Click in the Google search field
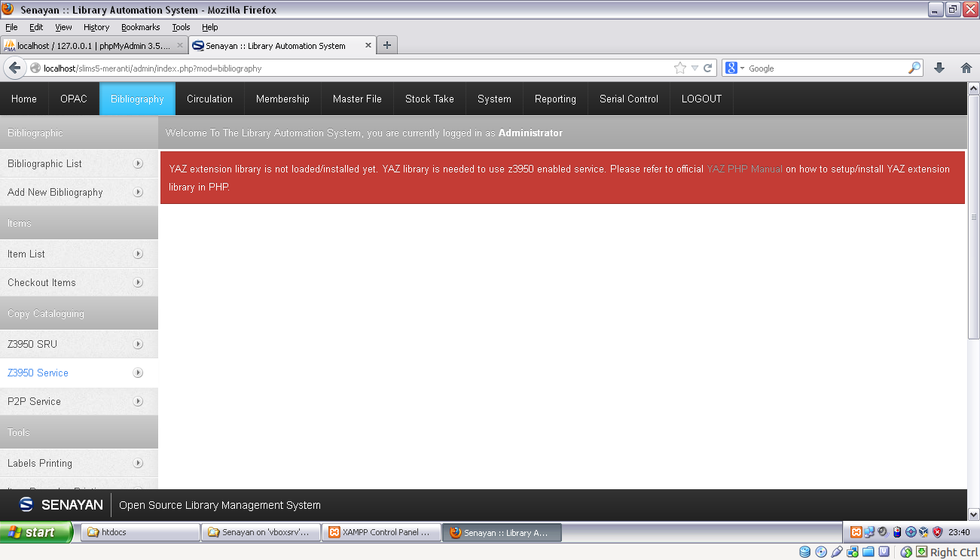The height and width of the screenshot is (560, 980). pos(827,68)
